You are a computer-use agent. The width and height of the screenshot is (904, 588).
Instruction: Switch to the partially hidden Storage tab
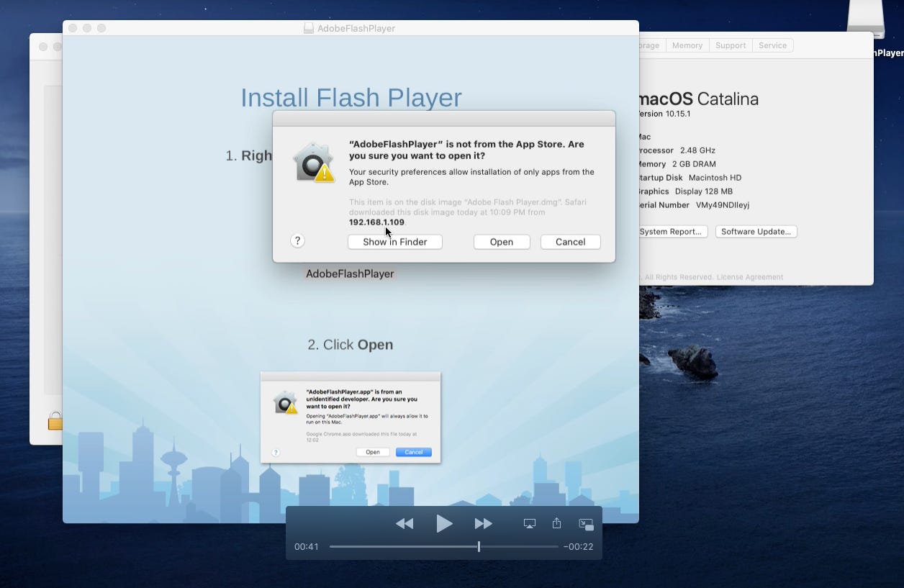point(651,45)
